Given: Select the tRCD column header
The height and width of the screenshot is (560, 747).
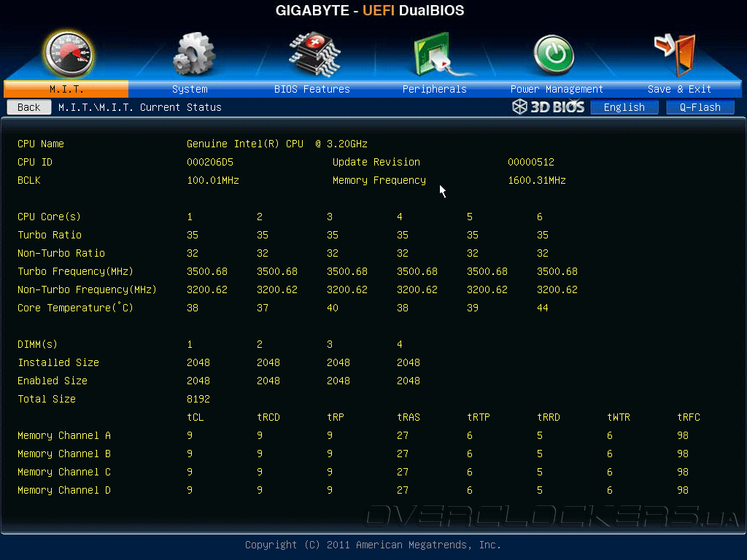Looking at the screenshot, I should point(268,417).
